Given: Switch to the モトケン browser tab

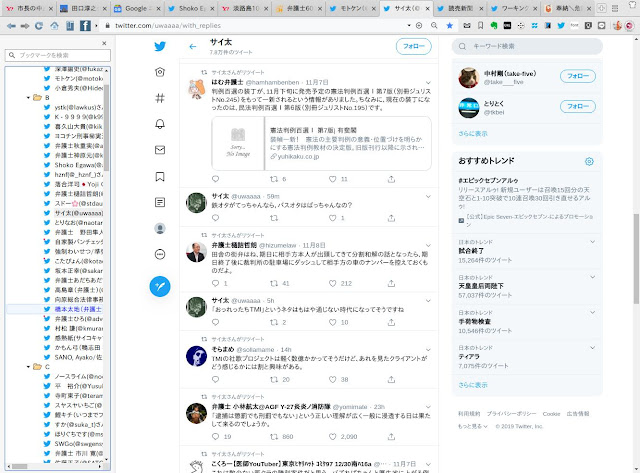Looking at the screenshot, I should [351, 8].
